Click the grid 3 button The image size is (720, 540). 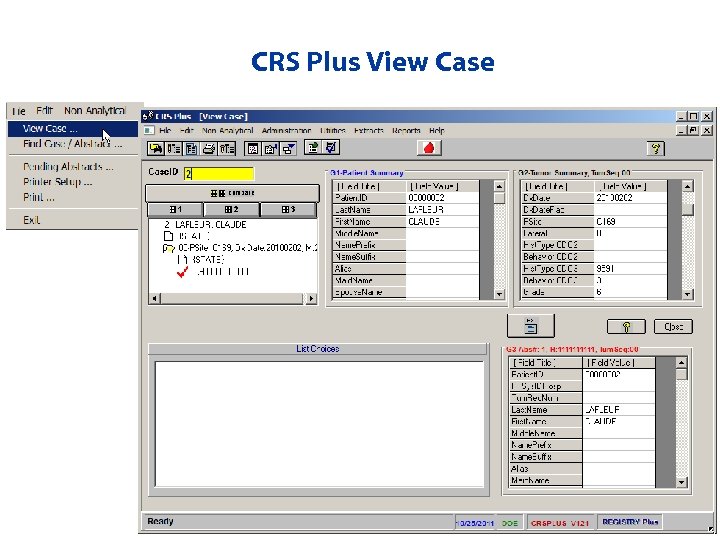(288, 209)
